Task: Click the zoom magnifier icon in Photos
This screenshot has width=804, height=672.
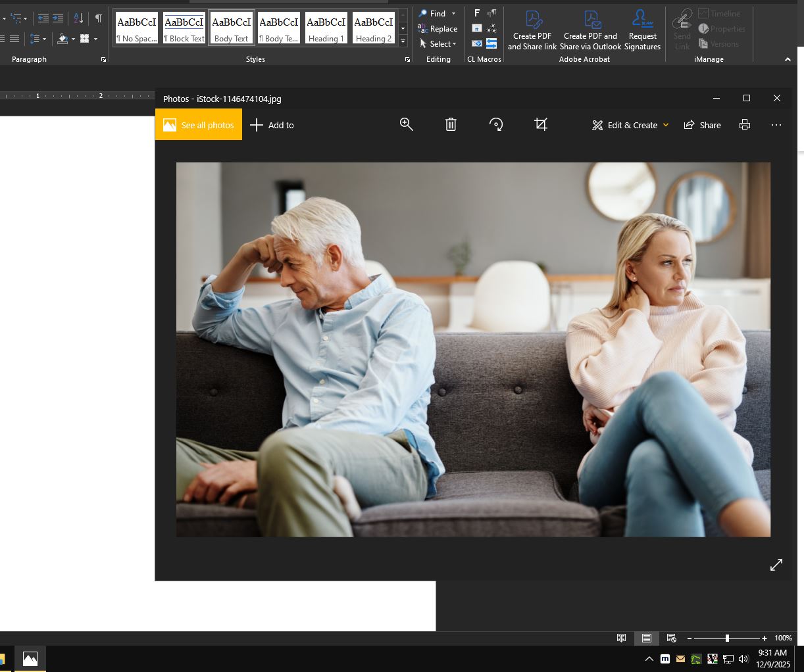Action: point(407,125)
